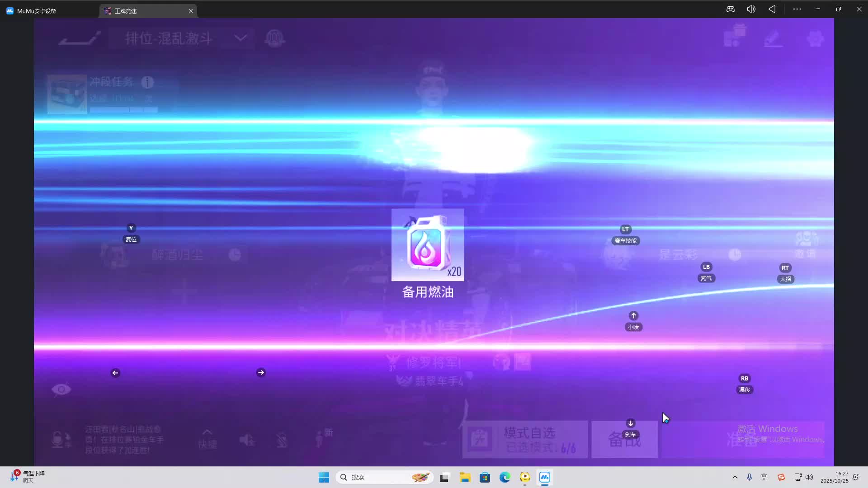The width and height of the screenshot is (868, 488).
Task: Toggle the Windows taskbar microphone icon
Action: pyautogui.click(x=749, y=477)
